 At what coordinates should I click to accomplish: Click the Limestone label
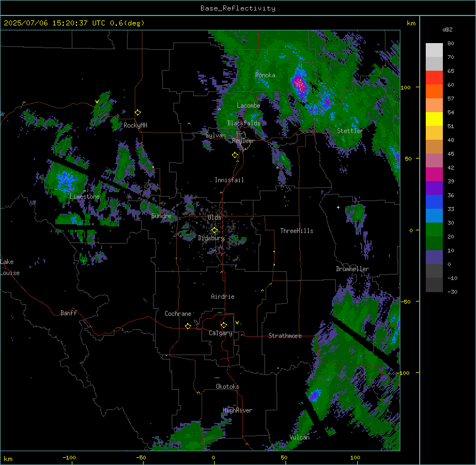(84, 197)
